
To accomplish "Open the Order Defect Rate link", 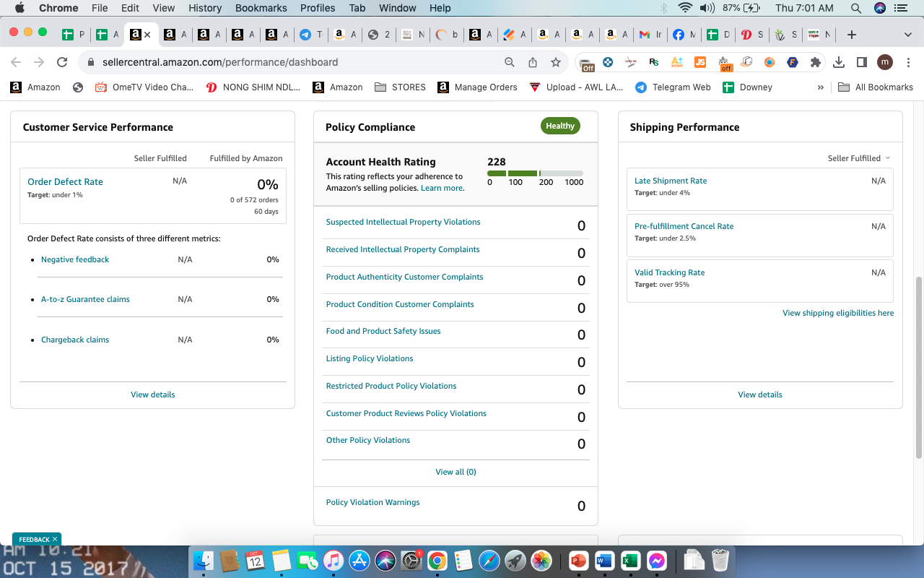I will click(x=65, y=182).
